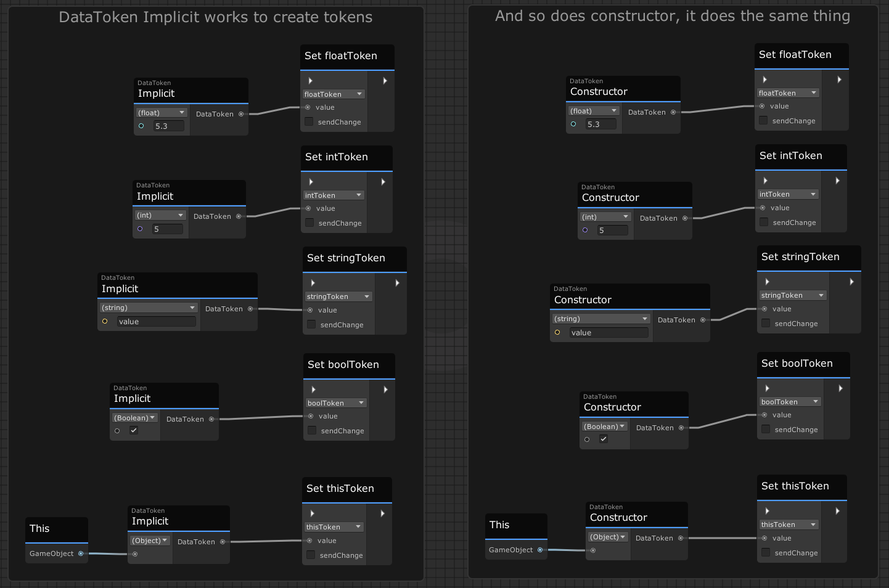Click Object input port on Object Constructor node
The width and height of the screenshot is (889, 588).
(x=593, y=550)
